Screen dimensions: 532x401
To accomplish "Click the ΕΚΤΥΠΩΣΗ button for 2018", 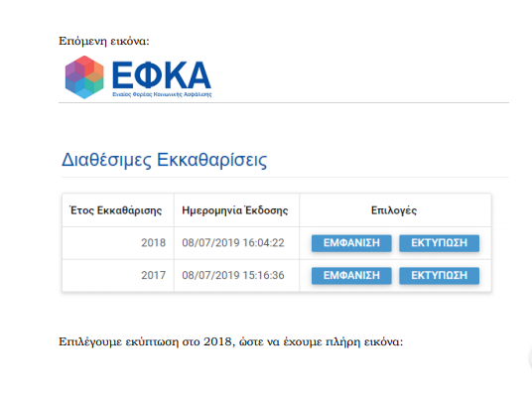I will point(439,243).
